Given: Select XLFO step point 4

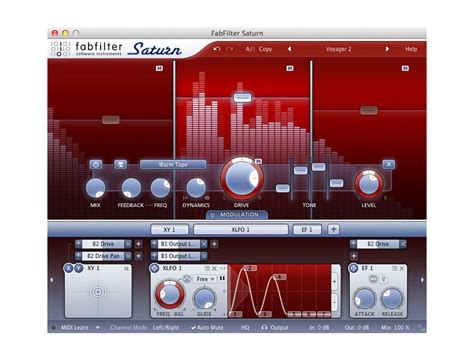Looking at the screenshot, I should click(279, 277).
